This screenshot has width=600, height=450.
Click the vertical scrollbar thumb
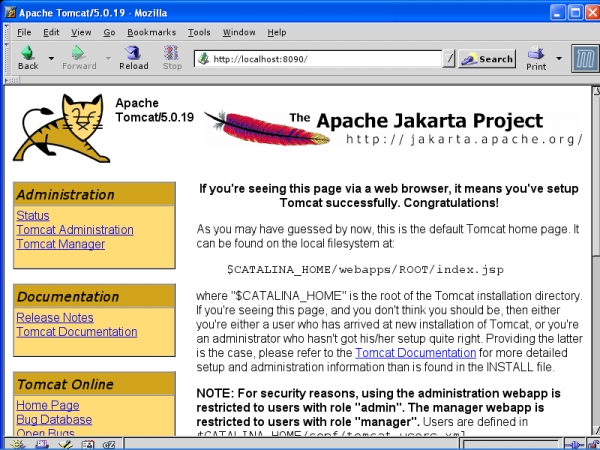[596, 176]
